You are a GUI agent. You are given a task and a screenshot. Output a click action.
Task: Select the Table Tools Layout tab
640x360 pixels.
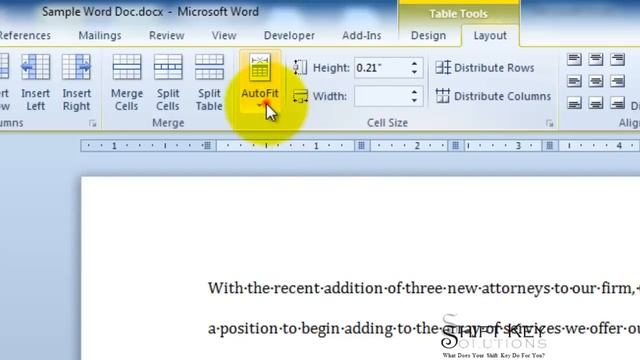pyautogui.click(x=490, y=36)
